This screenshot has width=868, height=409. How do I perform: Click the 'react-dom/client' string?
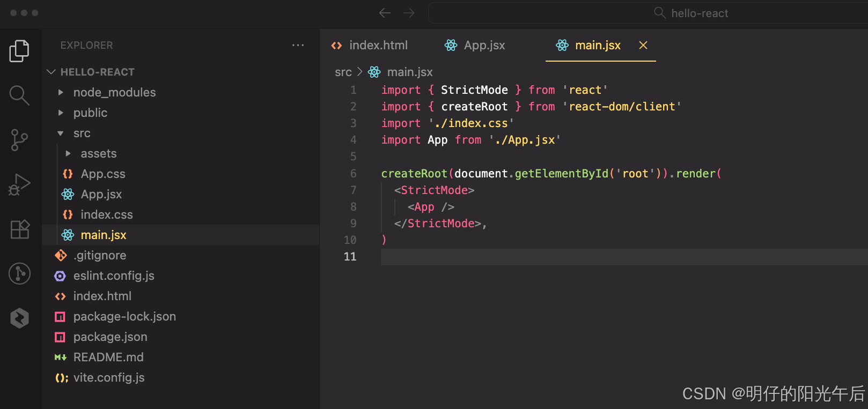pos(622,107)
